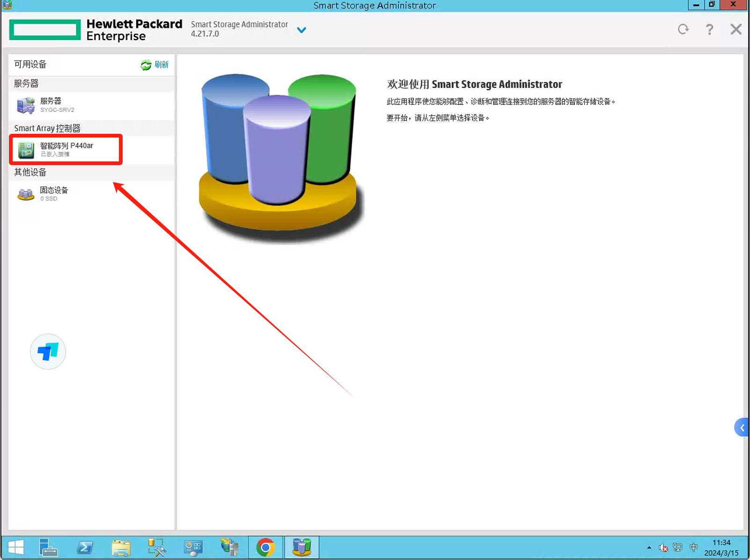Click the header reload circular arrow icon
The width and height of the screenshot is (750, 560).
(x=683, y=29)
